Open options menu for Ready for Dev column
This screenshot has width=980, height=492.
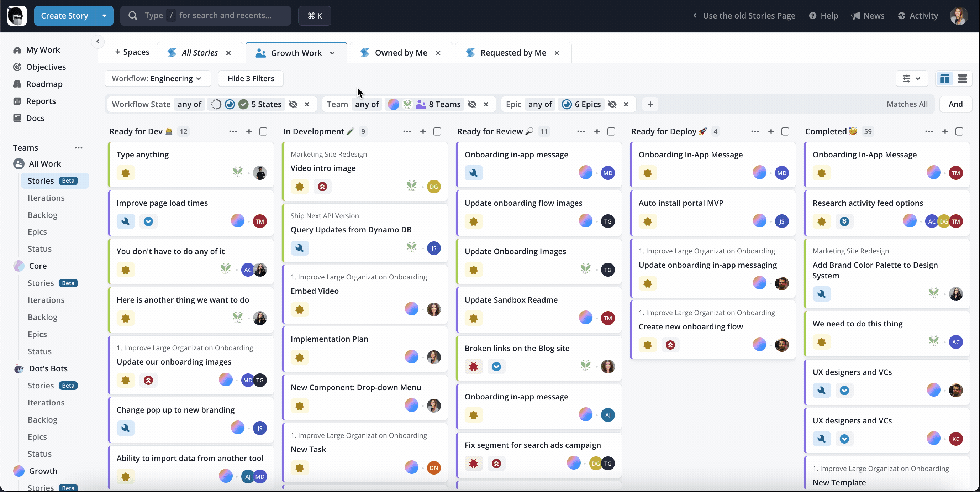[x=232, y=131]
